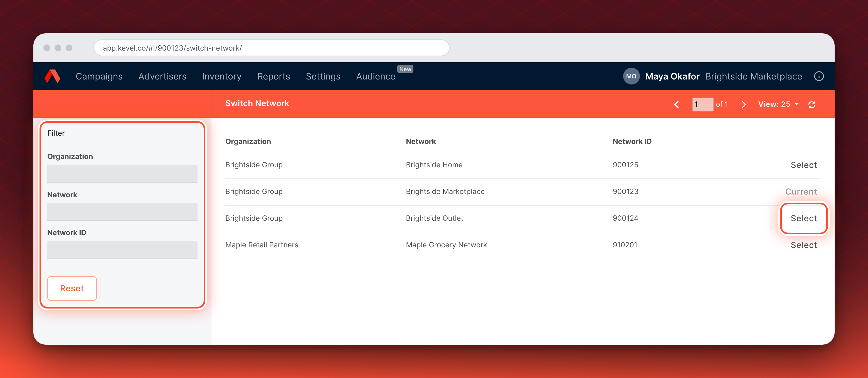Open the Reports menu
Image resolution: width=868 pixels, height=378 pixels.
273,76
